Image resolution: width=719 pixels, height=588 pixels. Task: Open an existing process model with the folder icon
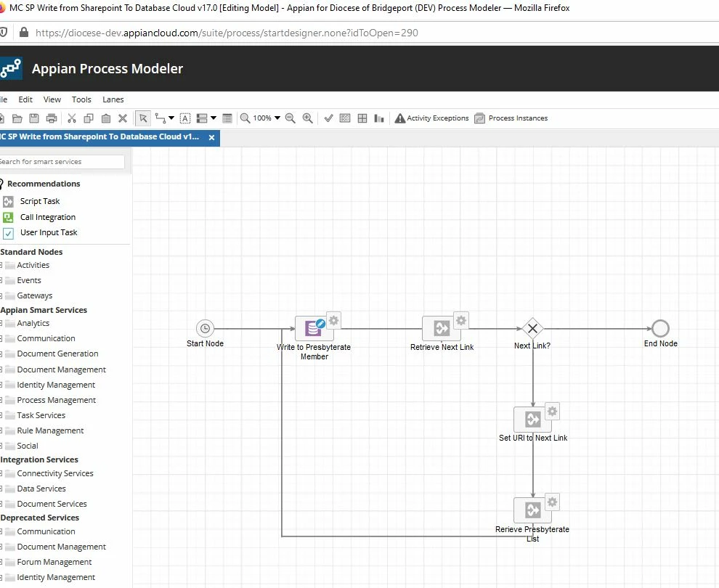(x=17, y=119)
